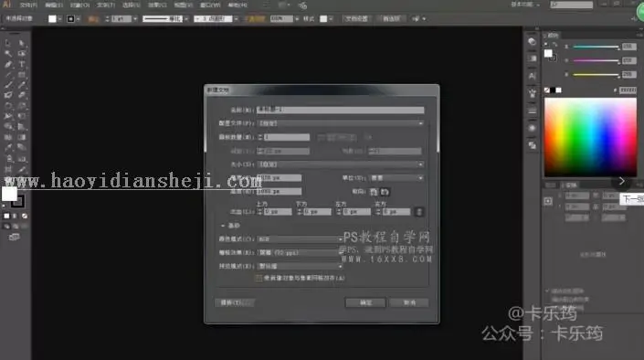
Task: Select the Column Graph tool
Action: pyautogui.click(x=22, y=159)
